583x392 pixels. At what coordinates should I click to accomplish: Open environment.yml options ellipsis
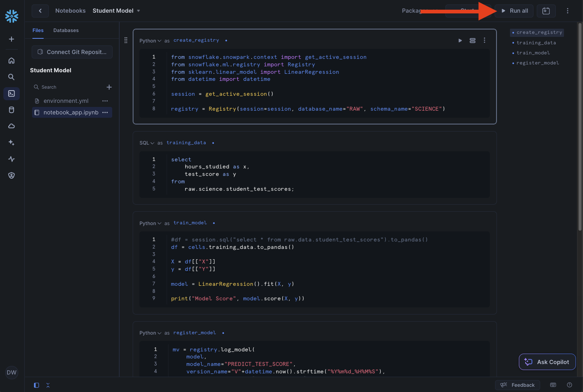(105, 101)
